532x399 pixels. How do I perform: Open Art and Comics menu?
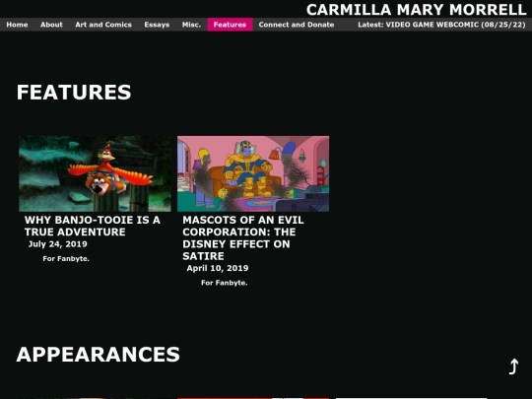[x=103, y=25]
